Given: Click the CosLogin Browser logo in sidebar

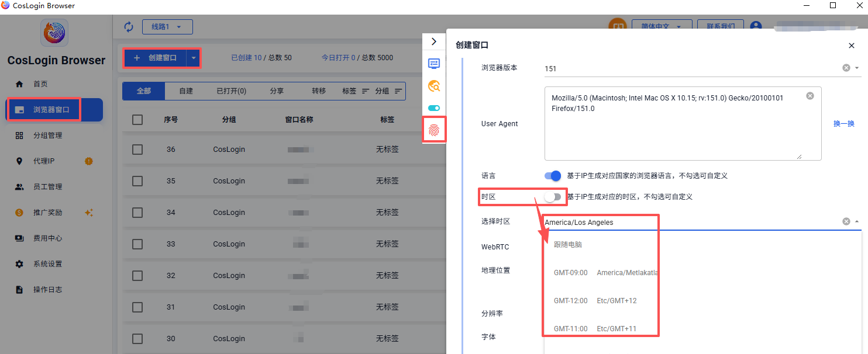Looking at the screenshot, I should tap(54, 33).
